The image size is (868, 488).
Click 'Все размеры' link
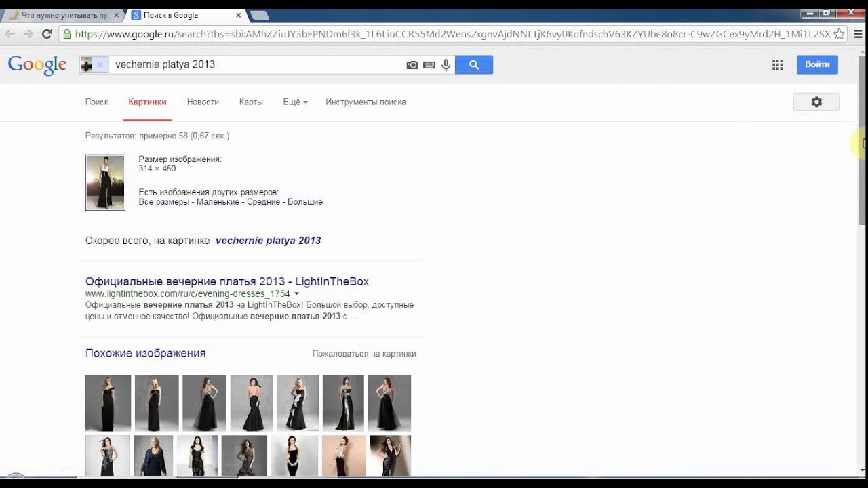(163, 202)
